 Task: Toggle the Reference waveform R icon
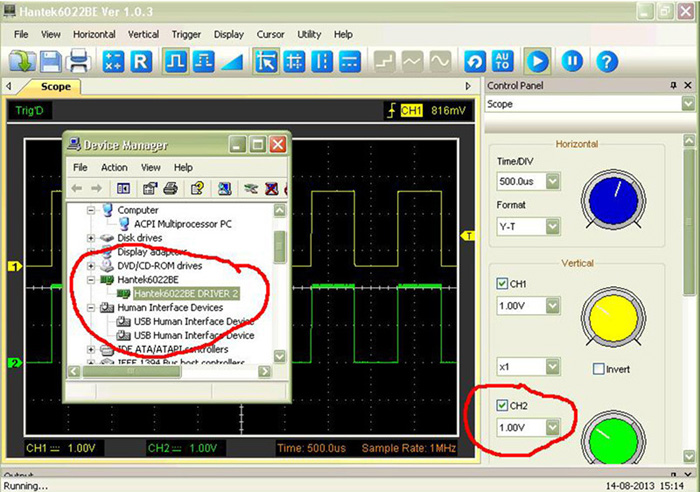tap(141, 61)
